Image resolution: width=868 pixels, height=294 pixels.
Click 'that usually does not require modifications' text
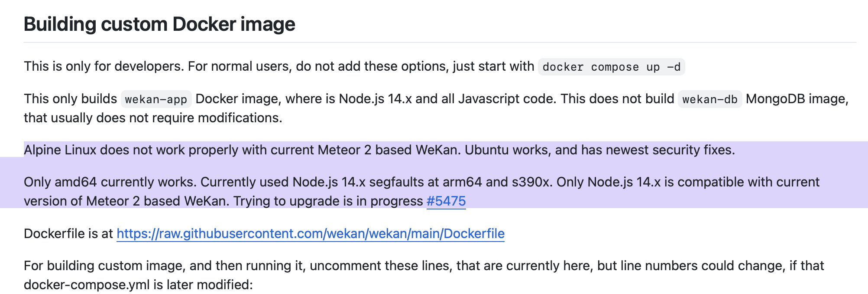153,118
